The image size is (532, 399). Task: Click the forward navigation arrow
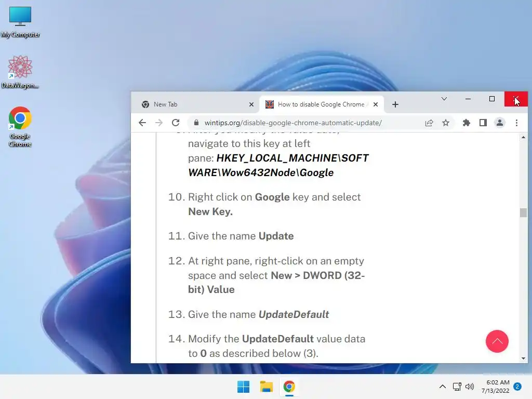pos(159,123)
